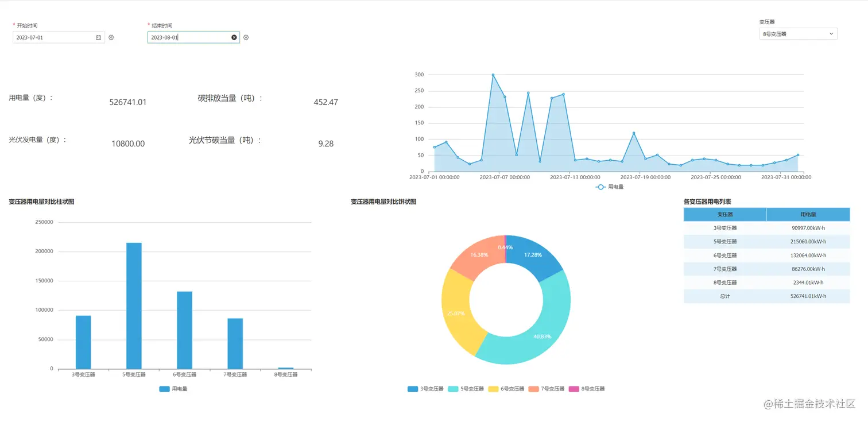
Task: Toggle 8号变压器 legend in pie chart
Action: tap(586, 389)
